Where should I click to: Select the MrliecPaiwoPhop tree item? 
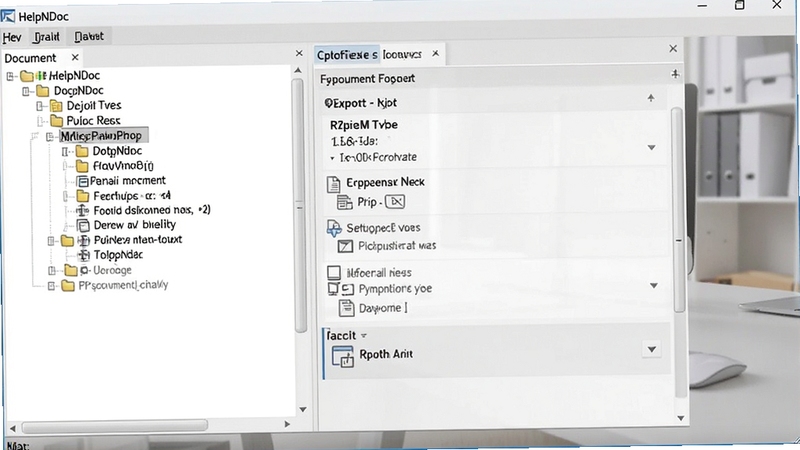pyautogui.click(x=104, y=136)
